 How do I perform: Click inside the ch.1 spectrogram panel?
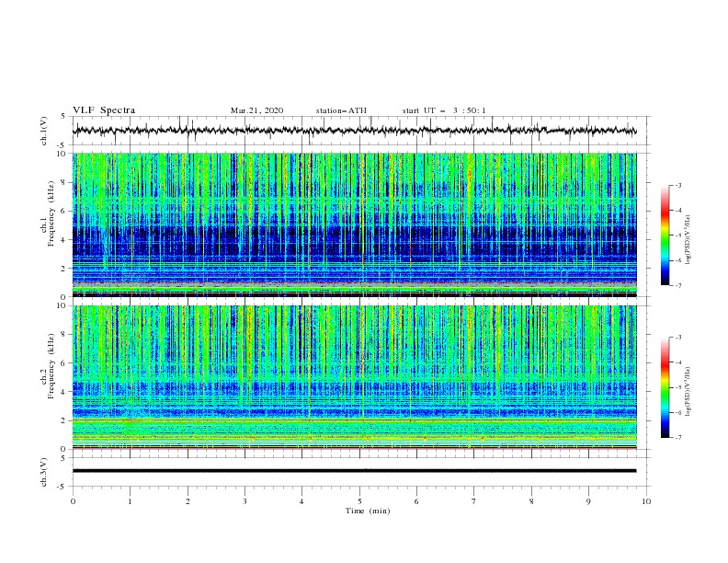coord(355,224)
